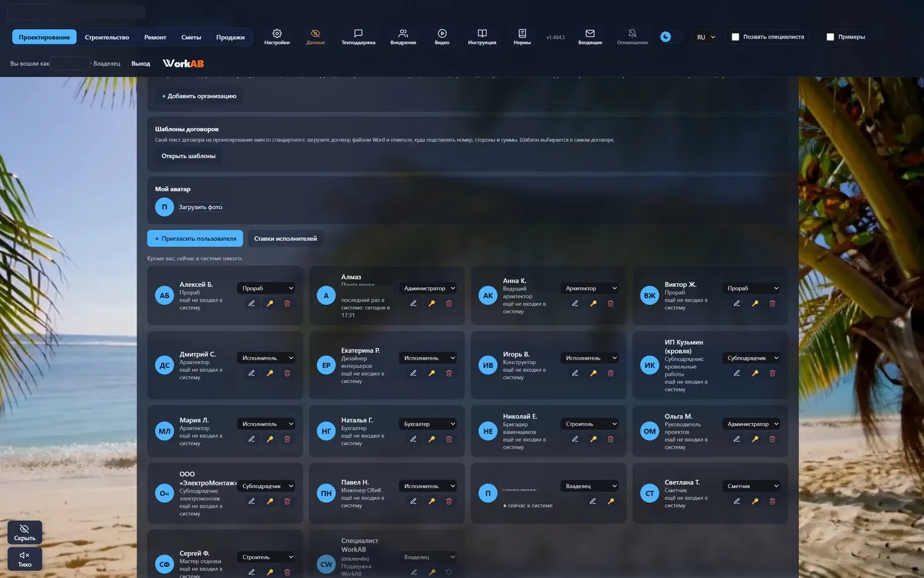Viewport: 924px width, 578px height.
Task: Open Входящие mail icon
Action: [x=590, y=37]
